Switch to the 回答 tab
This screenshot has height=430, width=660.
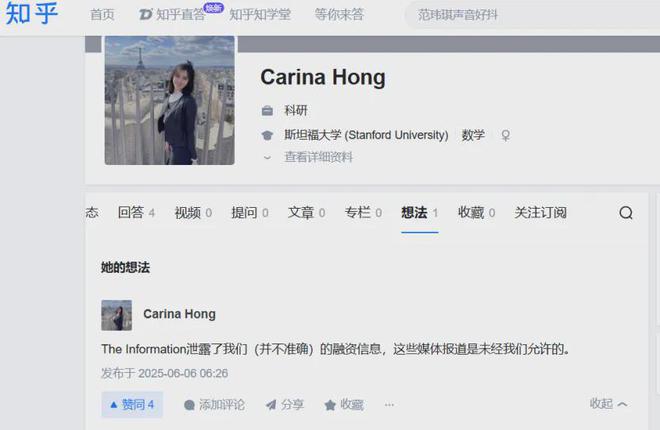pos(136,213)
